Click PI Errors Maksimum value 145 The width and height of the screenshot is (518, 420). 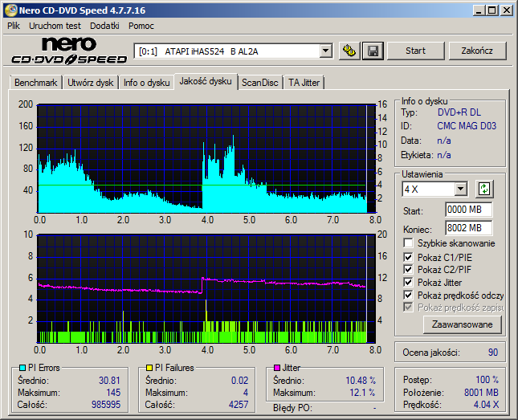click(x=113, y=393)
